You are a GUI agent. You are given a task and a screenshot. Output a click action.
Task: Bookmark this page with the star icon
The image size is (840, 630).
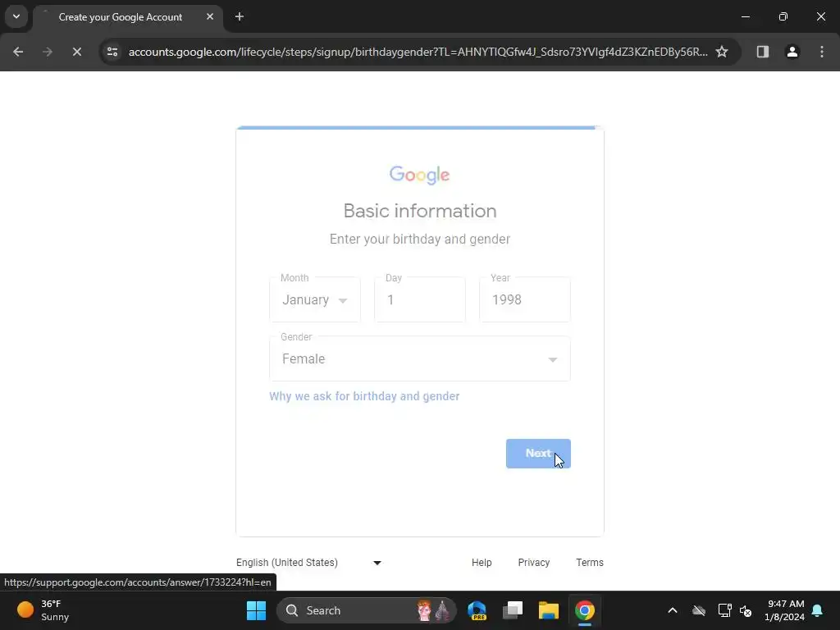coord(722,52)
